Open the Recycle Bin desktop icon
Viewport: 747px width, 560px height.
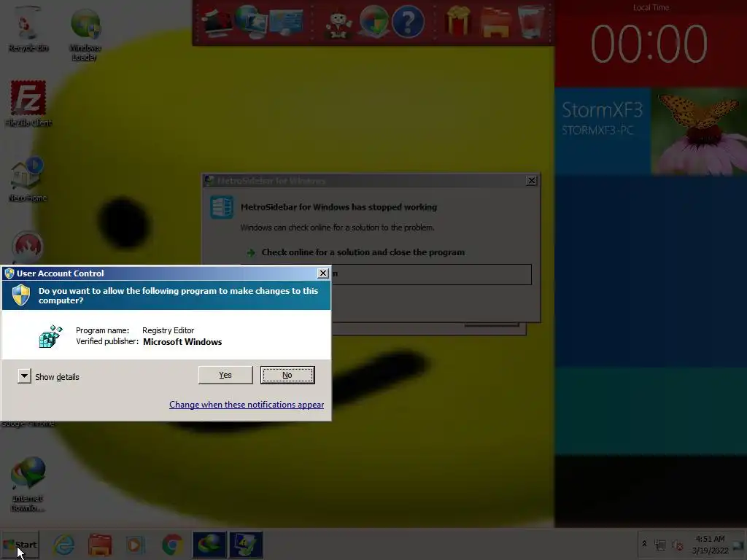tap(28, 29)
